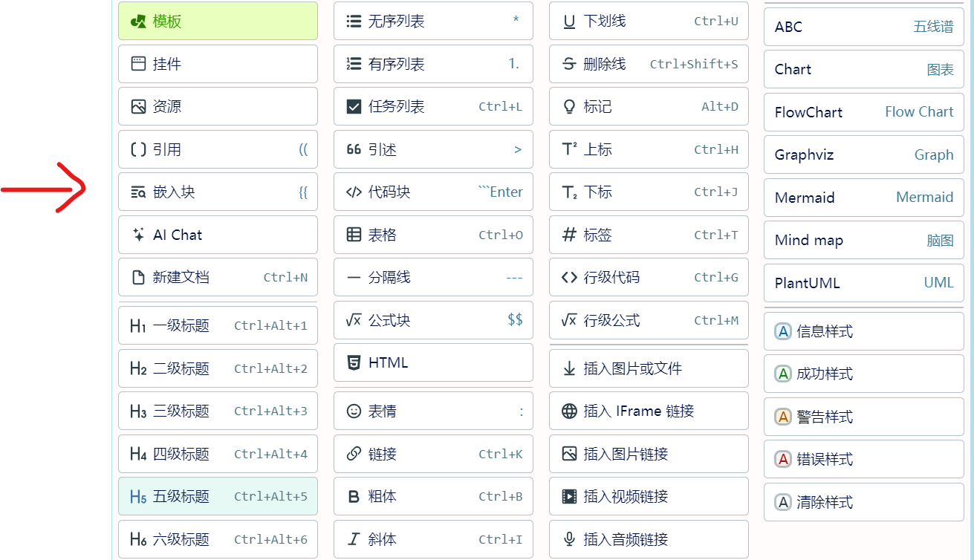Start an AI Chat
This screenshot has height=560, width=974.
coord(218,235)
